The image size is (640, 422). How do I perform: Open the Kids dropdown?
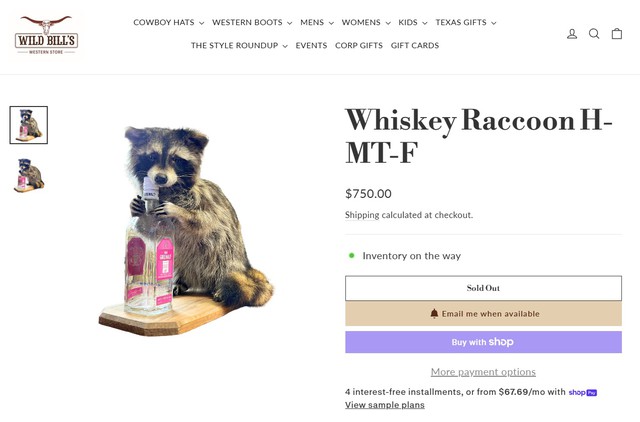click(x=413, y=22)
